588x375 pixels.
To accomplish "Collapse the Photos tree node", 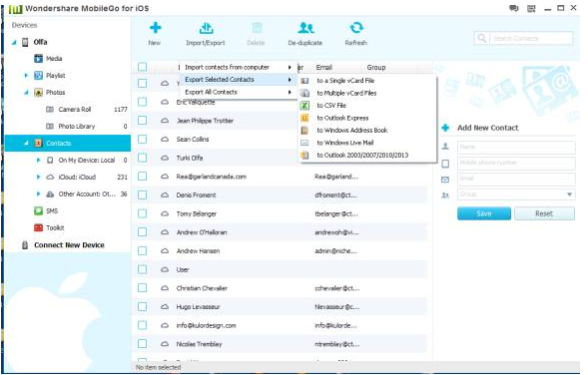I will point(26,93).
